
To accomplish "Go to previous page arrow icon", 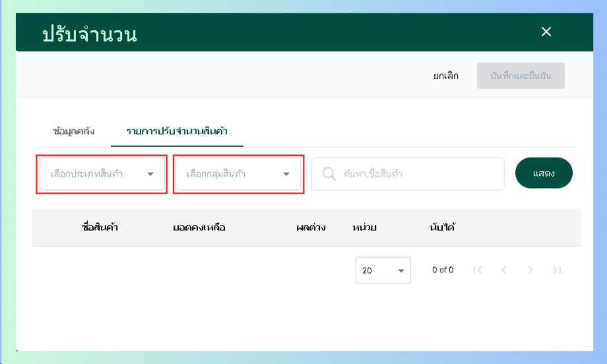I will pyautogui.click(x=504, y=270).
